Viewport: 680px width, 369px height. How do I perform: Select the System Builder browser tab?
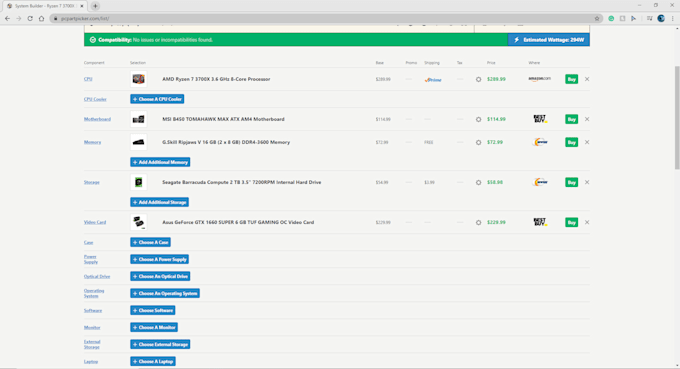click(x=45, y=6)
